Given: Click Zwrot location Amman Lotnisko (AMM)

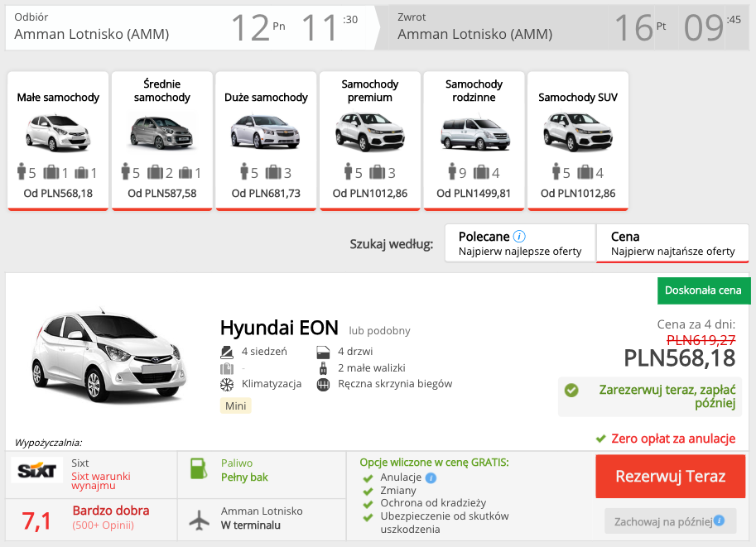Looking at the screenshot, I should click(x=475, y=34).
